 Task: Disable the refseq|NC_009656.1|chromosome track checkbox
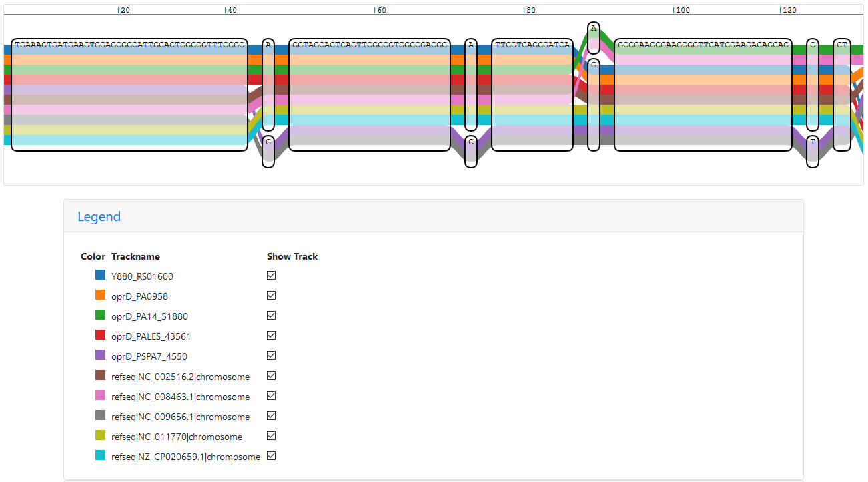pyautogui.click(x=271, y=416)
